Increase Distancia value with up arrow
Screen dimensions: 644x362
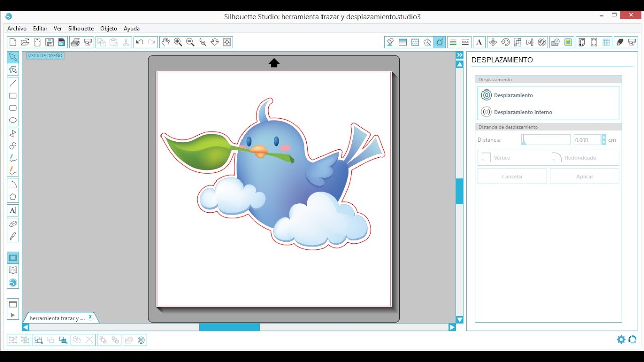pos(604,137)
